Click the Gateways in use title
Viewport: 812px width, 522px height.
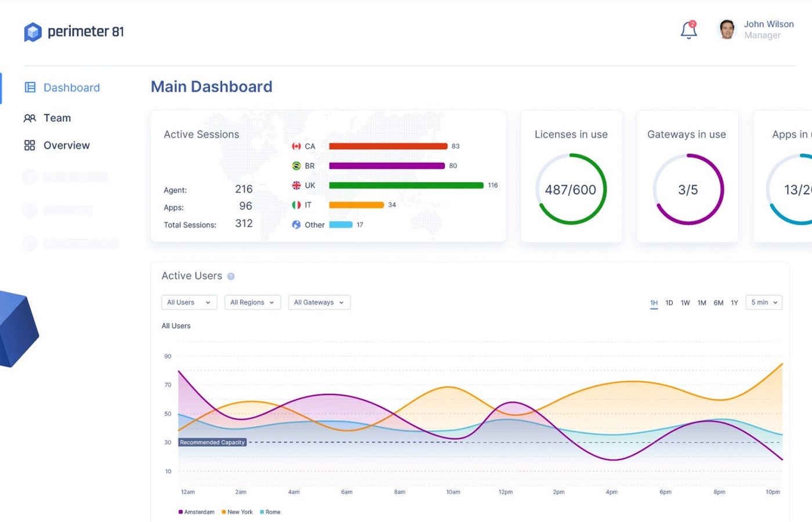pos(687,135)
